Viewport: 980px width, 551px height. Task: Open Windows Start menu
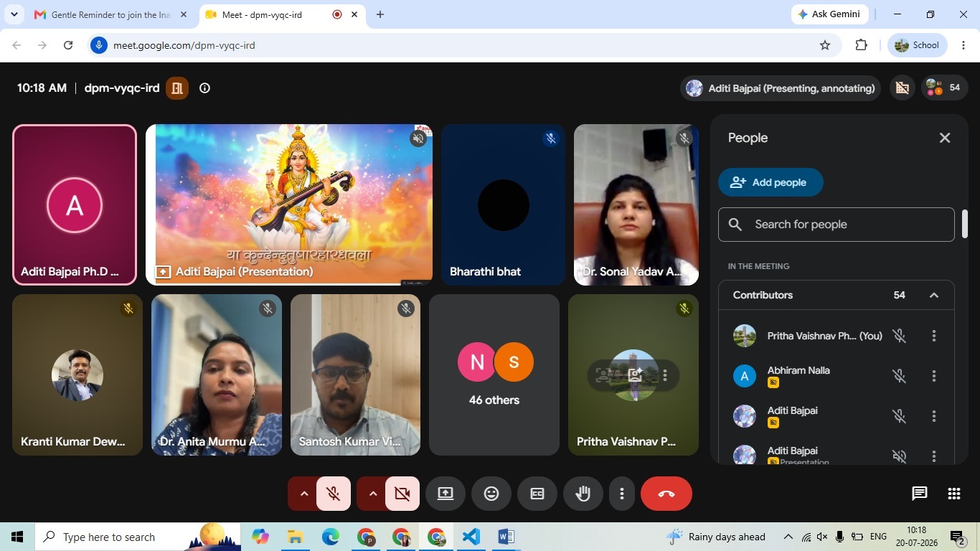[17, 537]
